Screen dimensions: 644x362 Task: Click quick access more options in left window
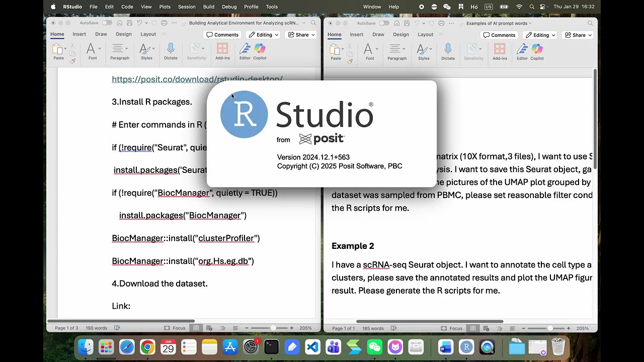point(174,23)
